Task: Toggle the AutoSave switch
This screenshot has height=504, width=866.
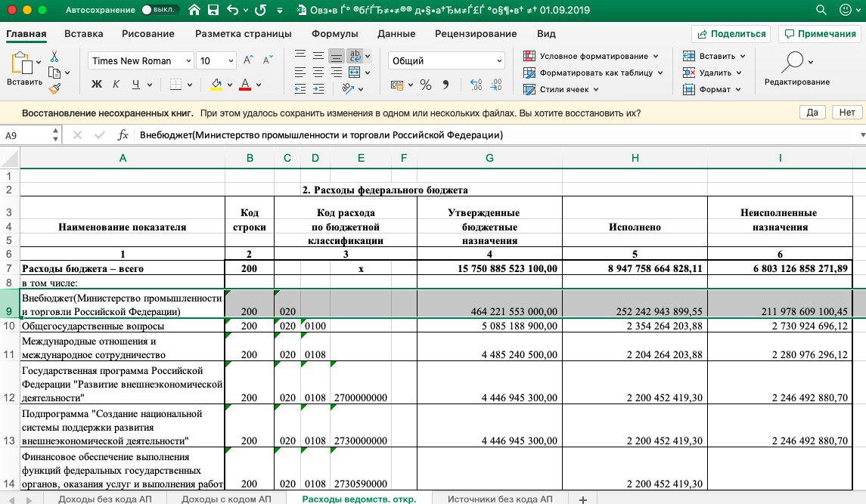Action: tap(160, 10)
